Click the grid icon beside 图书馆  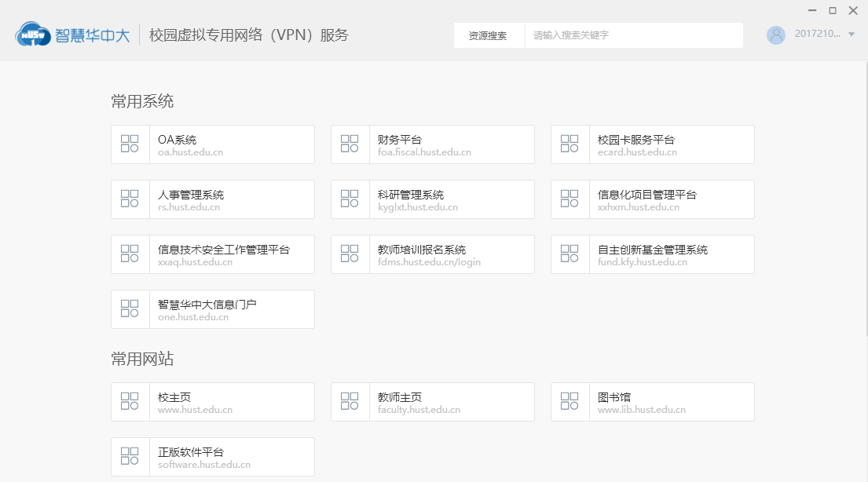pyautogui.click(x=569, y=401)
